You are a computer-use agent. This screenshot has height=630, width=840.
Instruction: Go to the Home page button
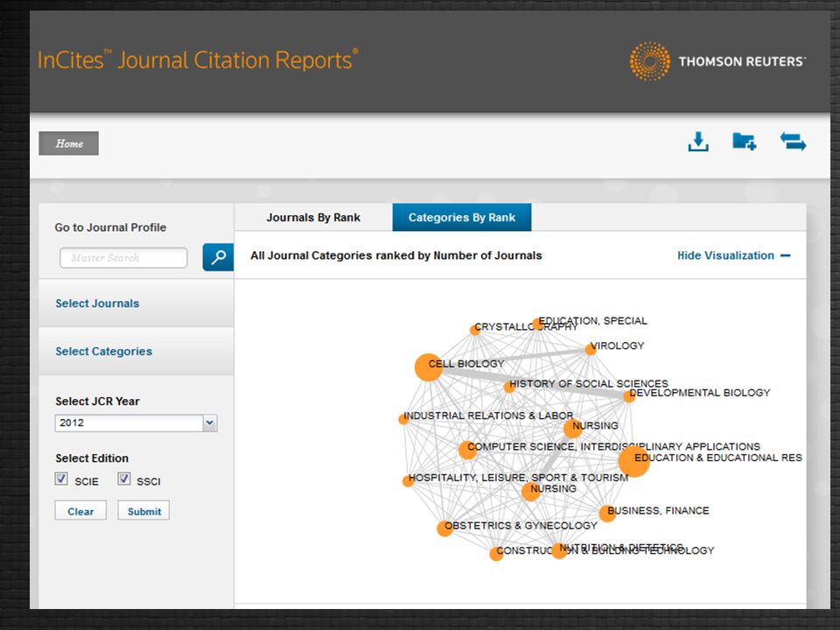coord(68,143)
